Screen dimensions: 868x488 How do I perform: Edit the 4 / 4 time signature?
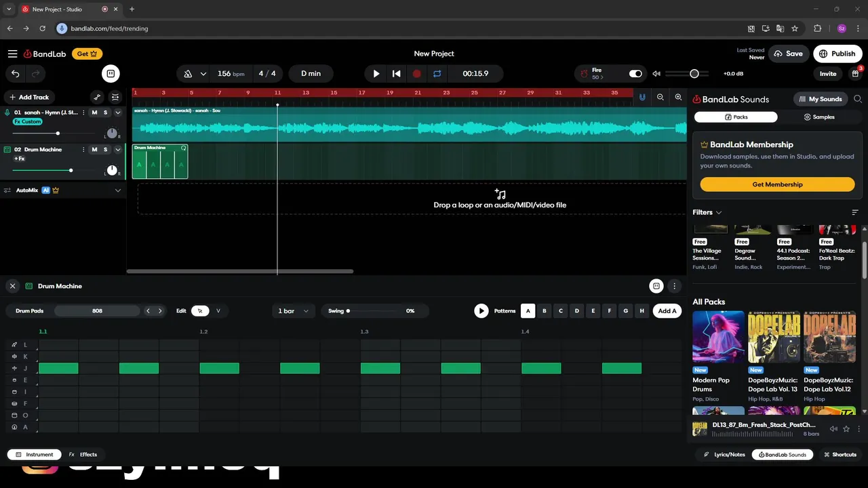click(267, 73)
